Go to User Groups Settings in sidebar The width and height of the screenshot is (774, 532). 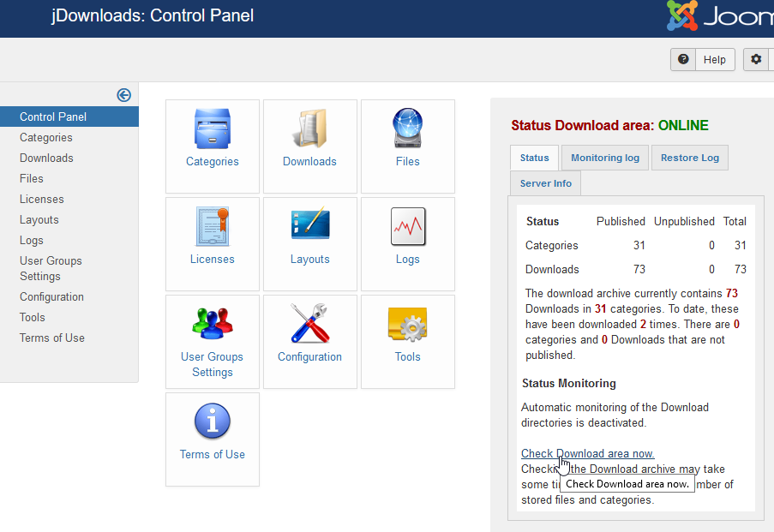(51, 268)
